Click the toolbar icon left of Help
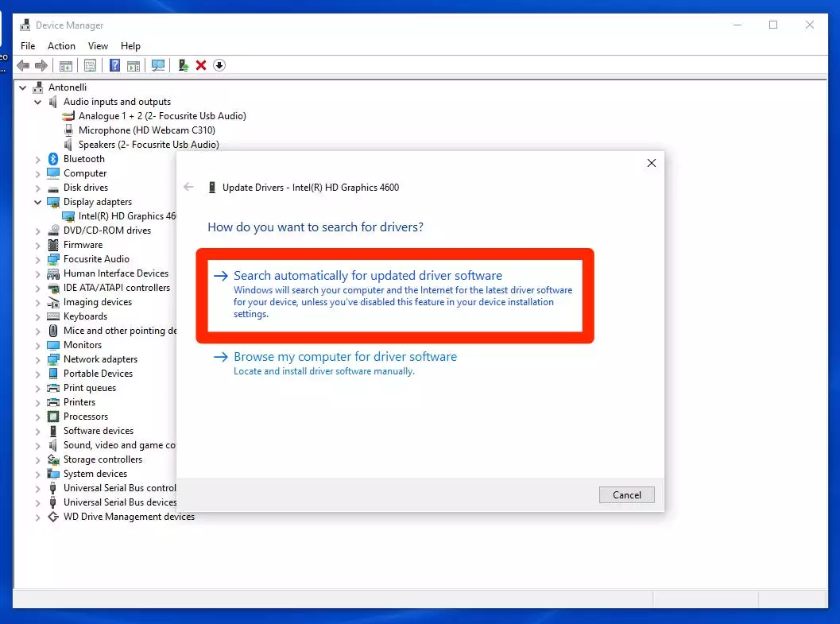840x624 pixels. [x=91, y=65]
